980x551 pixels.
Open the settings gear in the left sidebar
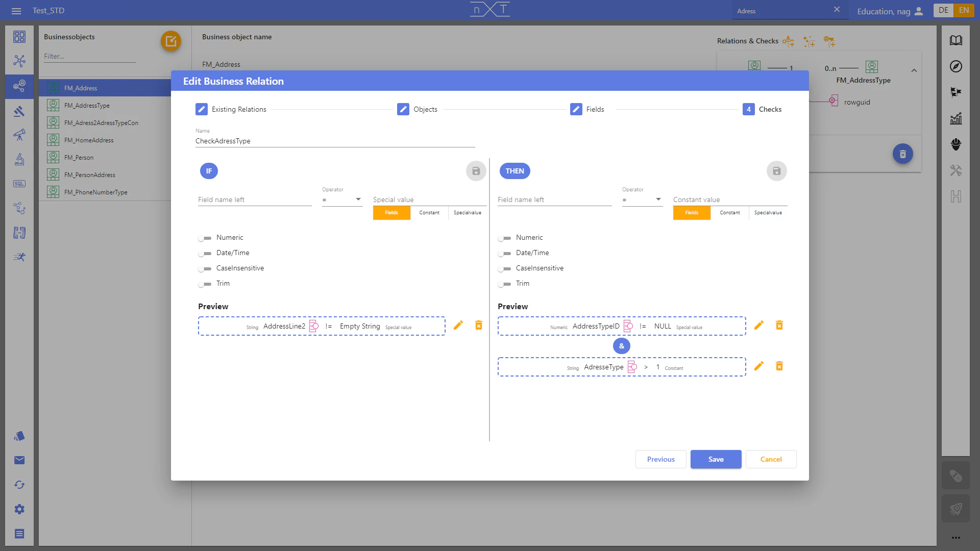(x=19, y=509)
